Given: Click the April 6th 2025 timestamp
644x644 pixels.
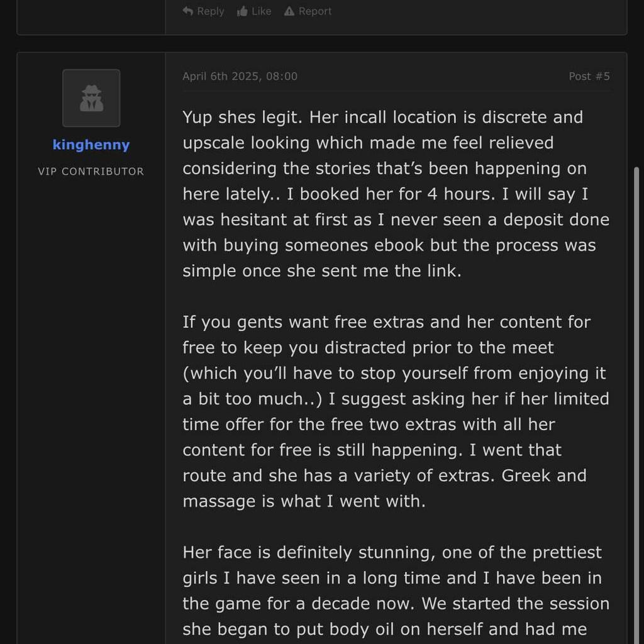Looking at the screenshot, I should coord(240,76).
